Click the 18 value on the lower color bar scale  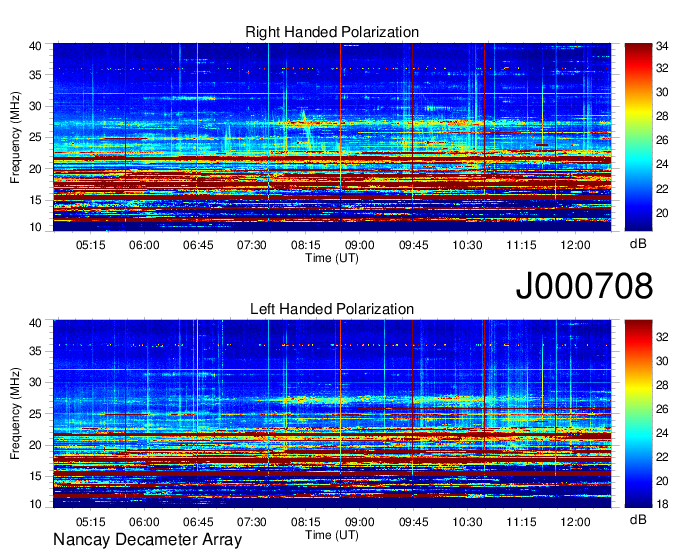662,504
